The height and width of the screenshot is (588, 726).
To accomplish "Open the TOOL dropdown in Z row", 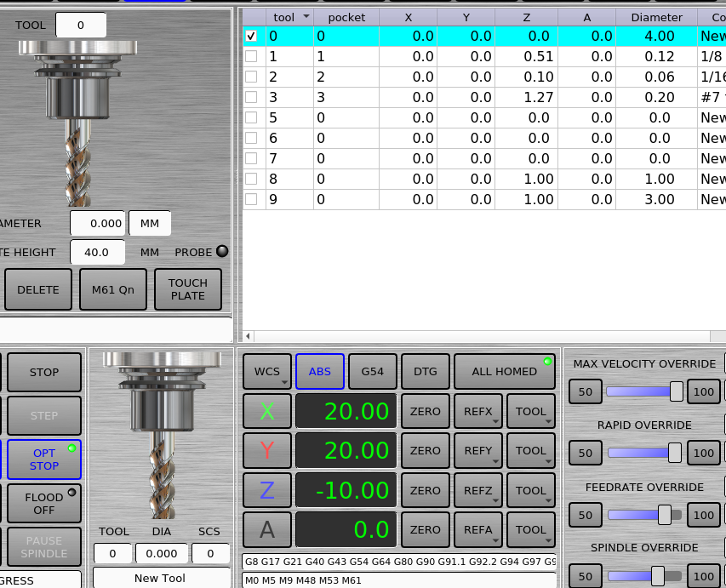I will (531, 490).
